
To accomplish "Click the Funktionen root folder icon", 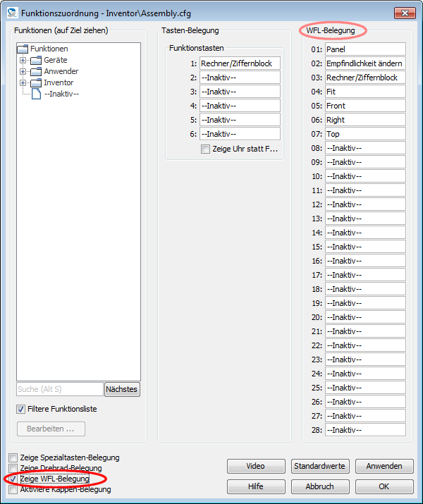I will [22, 49].
